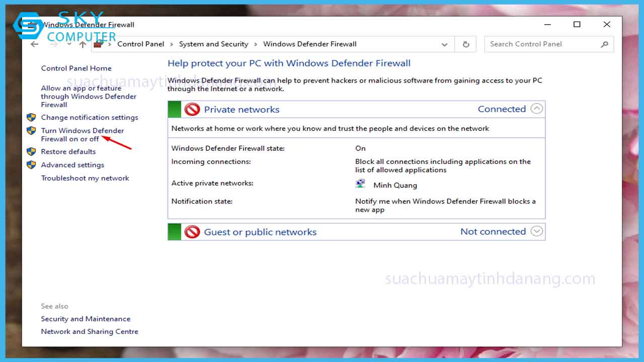Refresh the Control Panel page

466,44
